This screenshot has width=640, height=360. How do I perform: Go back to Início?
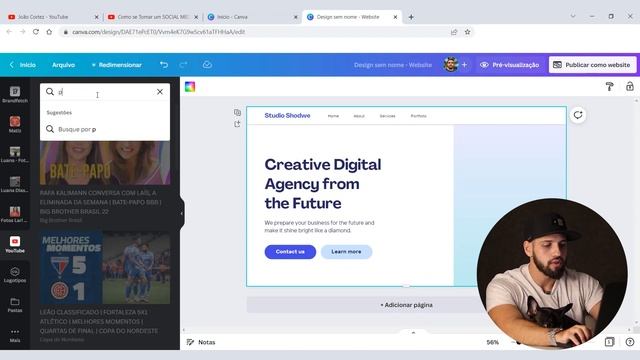(23, 65)
